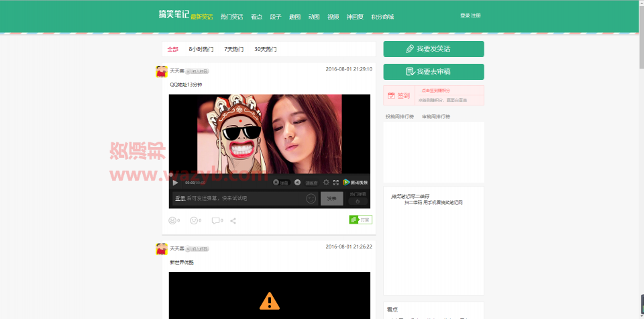
Task: Open the 趣图 nav item
Action: tap(295, 17)
